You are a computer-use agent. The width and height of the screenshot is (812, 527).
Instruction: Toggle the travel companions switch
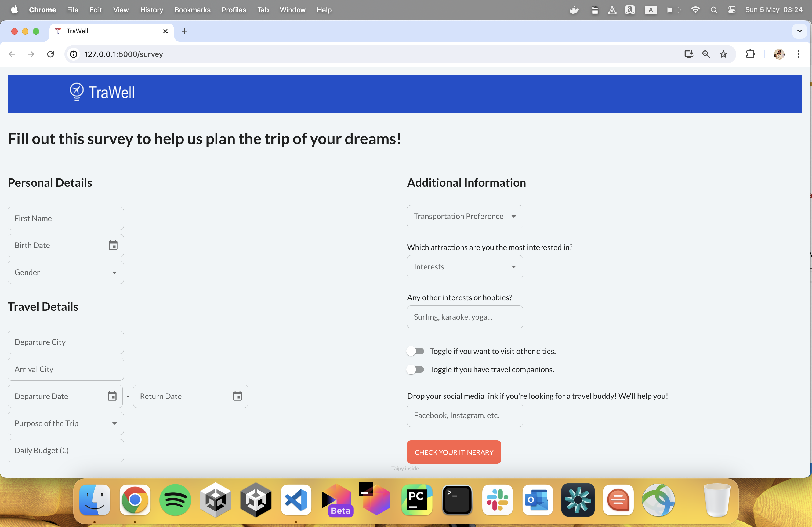pos(415,369)
